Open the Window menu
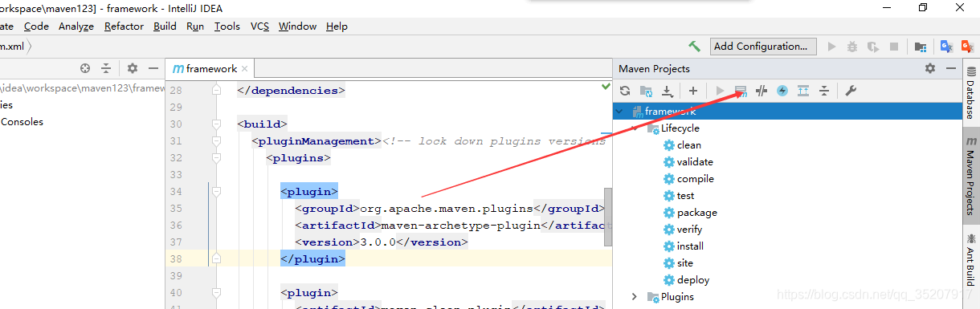This screenshot has height=309, width=980. tap(297, 26)
